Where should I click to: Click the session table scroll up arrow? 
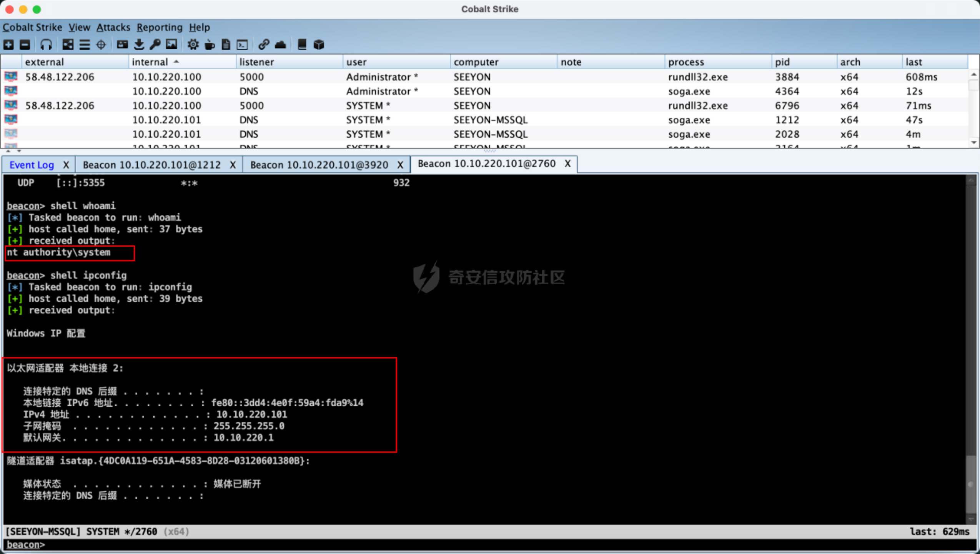[x=974, y=74]
